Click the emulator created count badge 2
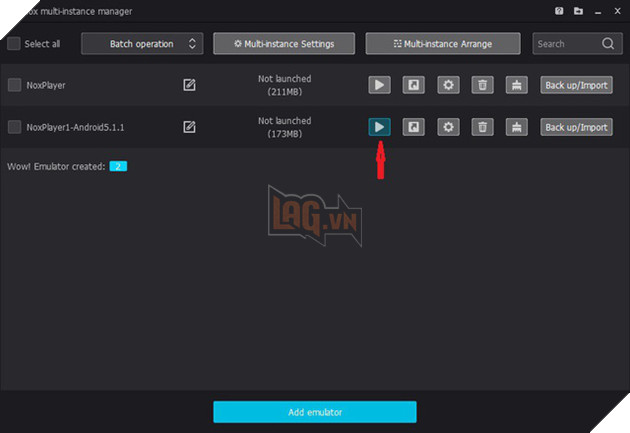This screenshot has height=433, width=630. pos(118,166)
